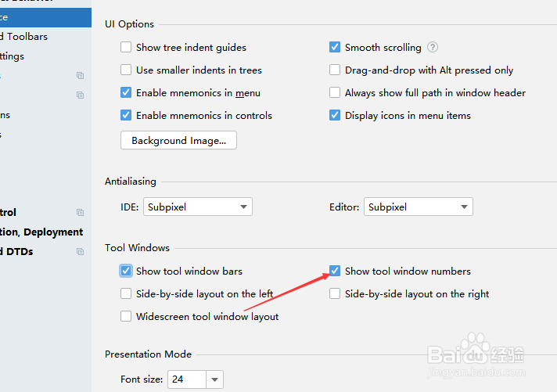
Task: Open the Editor antialiasing dropdown
Action: pyautogui.click(x=418, y=207)
